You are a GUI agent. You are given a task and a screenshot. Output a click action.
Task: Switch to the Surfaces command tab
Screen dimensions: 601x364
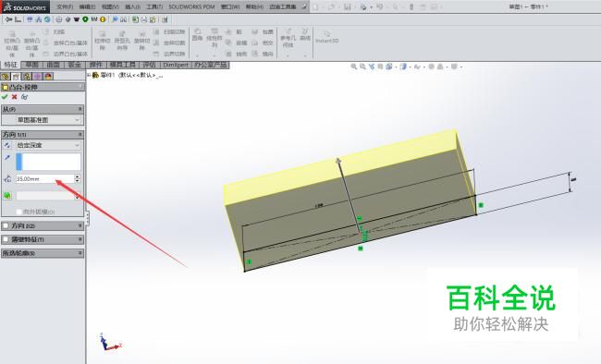(53, 65)
